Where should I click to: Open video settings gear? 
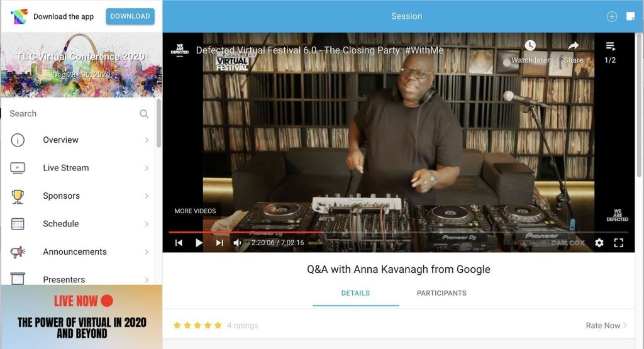[x=599, y=243]
